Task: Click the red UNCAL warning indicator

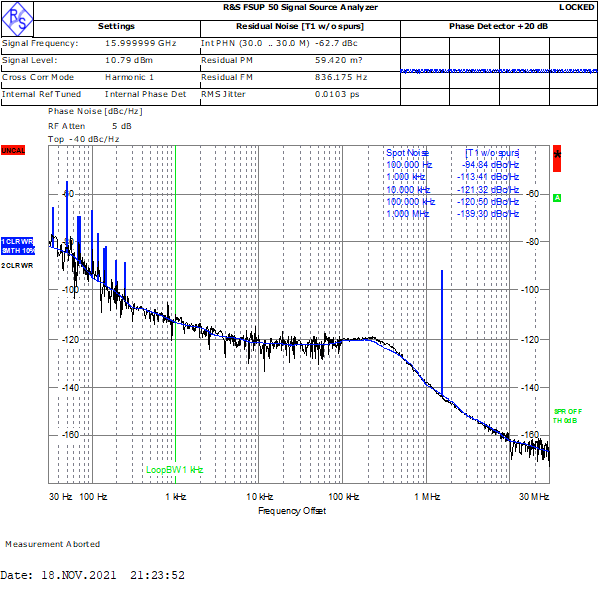Action: (x=13, y=150)
